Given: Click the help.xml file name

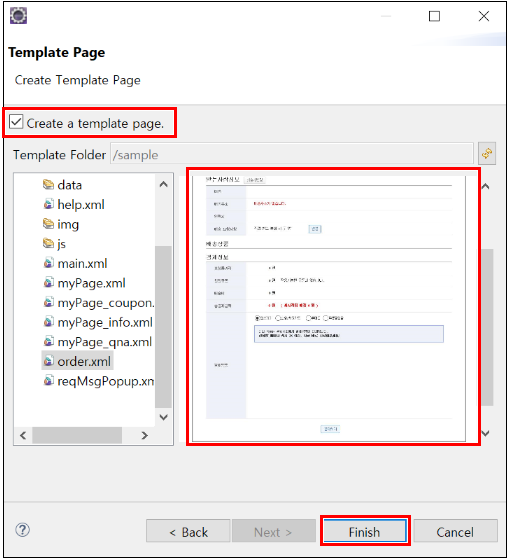Looking at the screenshot, I should tap(81, 205).
